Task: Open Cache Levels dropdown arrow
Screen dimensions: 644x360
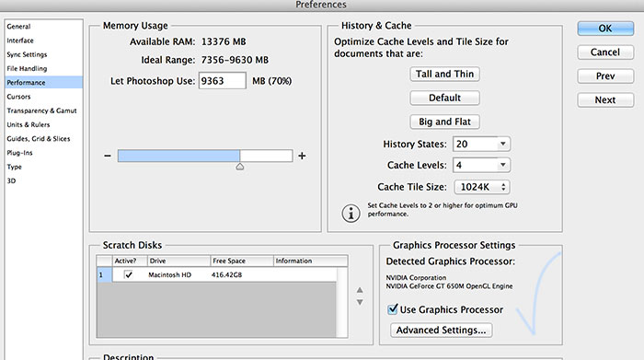Action: point(502,165)
